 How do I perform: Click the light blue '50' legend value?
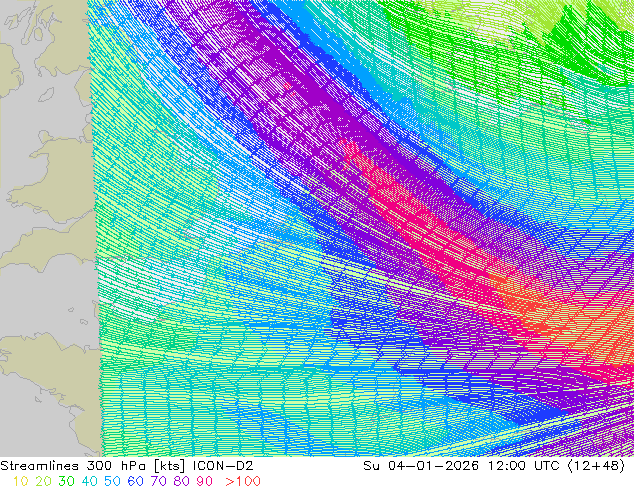[x=112, y=482]
